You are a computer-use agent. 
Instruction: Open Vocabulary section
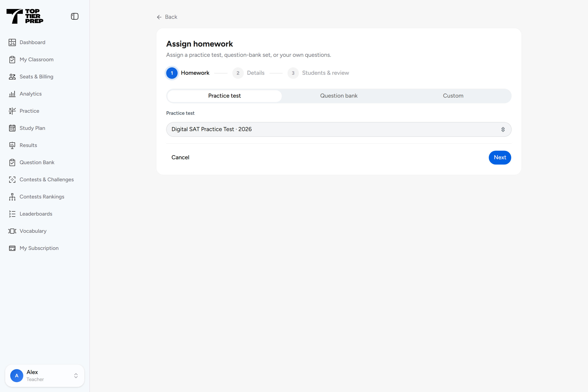click(33, 231)
